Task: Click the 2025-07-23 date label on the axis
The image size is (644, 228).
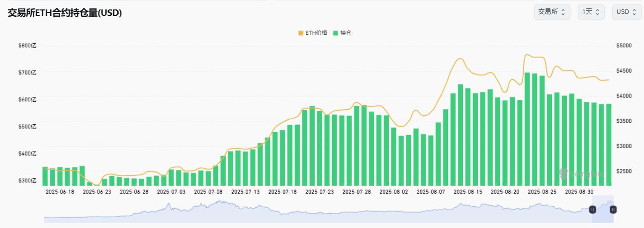Action: 319,191
